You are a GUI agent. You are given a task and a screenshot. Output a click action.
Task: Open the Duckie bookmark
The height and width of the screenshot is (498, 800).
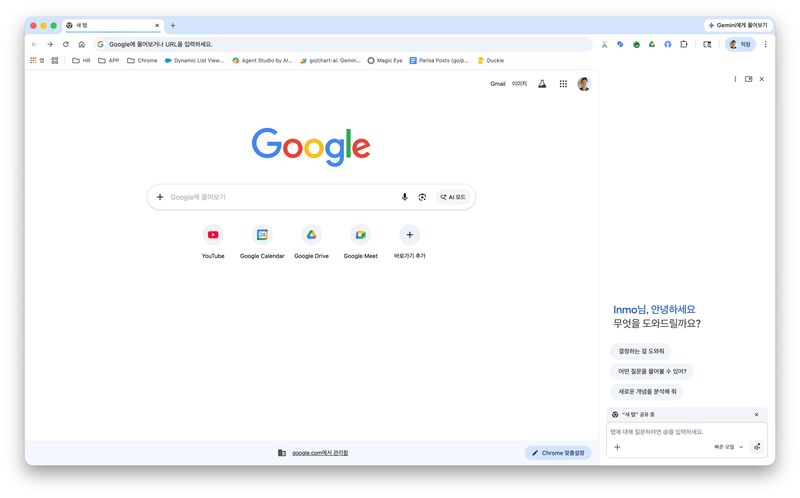coord(490,60)
